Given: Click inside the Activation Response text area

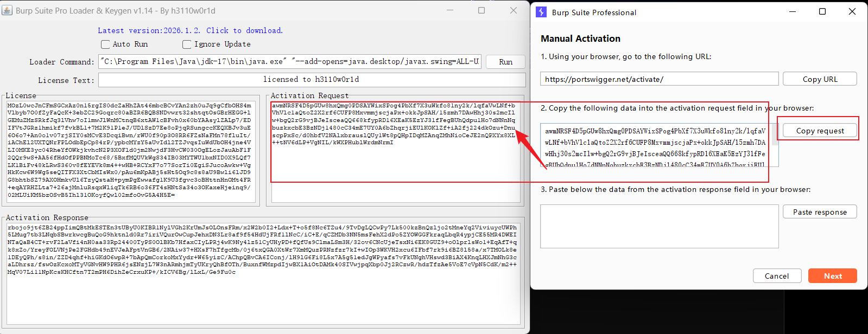Looking at the screenshot, I should pos(263,274).
